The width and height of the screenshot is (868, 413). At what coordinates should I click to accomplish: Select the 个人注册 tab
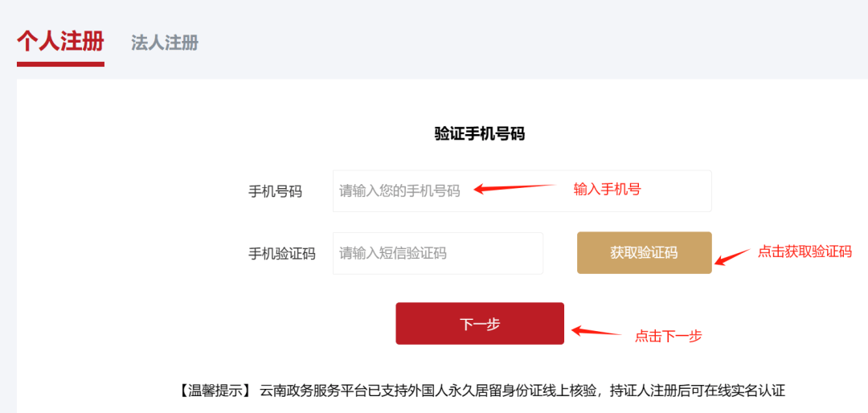point(60,41)
